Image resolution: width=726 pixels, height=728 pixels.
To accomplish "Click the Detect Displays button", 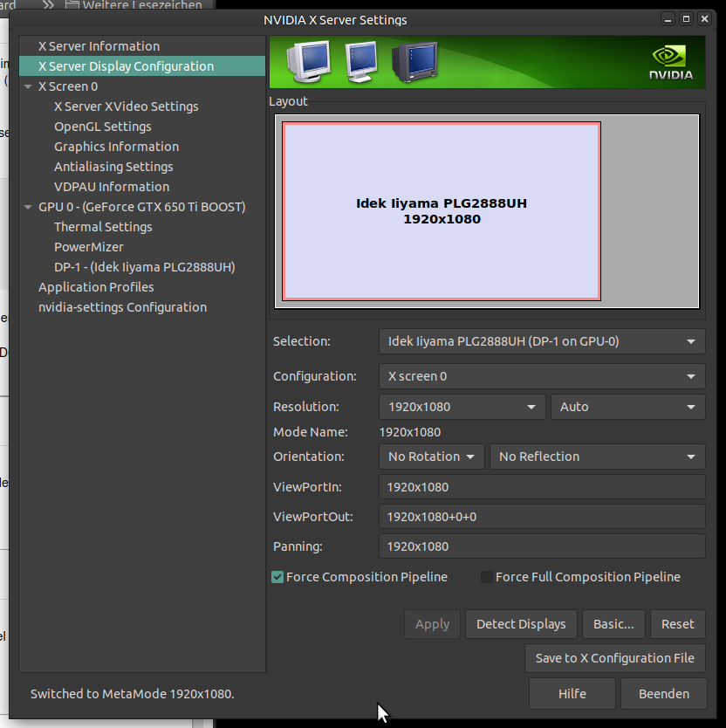I will coord(521,624).
